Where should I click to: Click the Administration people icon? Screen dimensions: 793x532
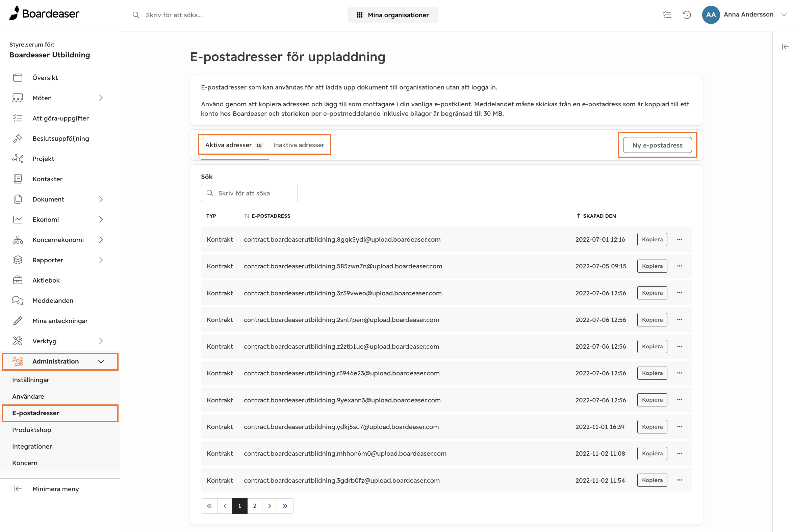18,361
